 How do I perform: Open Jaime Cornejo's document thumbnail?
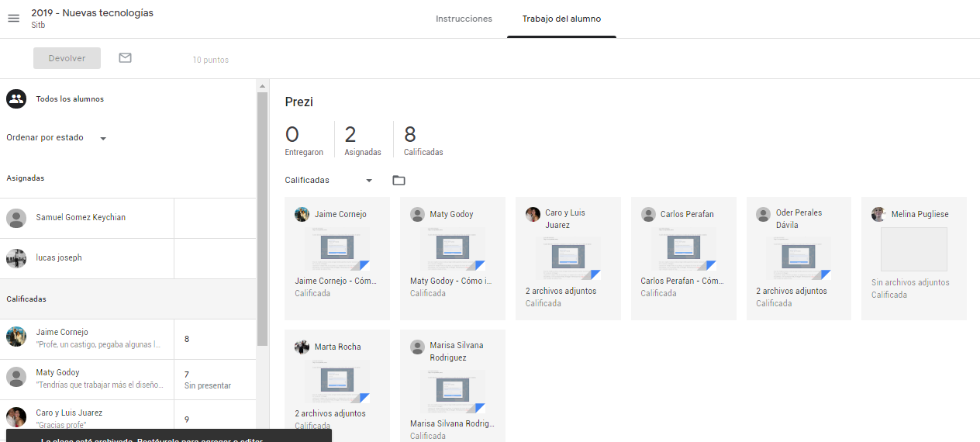[337, 250]
